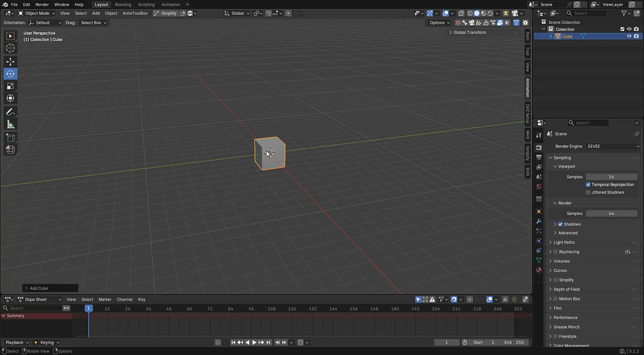Open the Object Data green triangle tab

click(539, 260)
